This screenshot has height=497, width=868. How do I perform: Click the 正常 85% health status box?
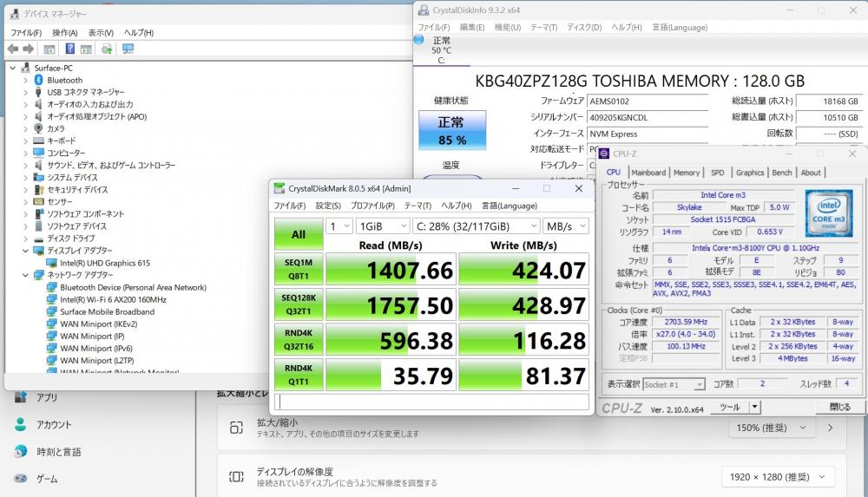(x=452, y=130)
